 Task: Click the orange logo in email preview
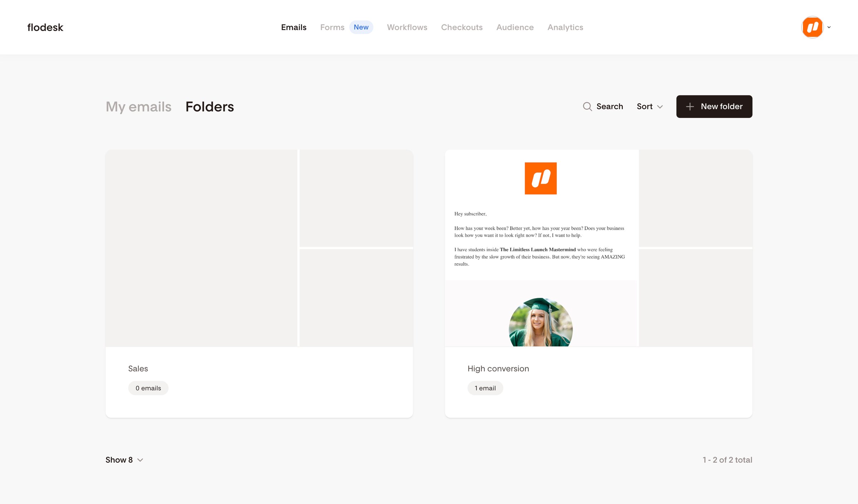tap(541, 178)
